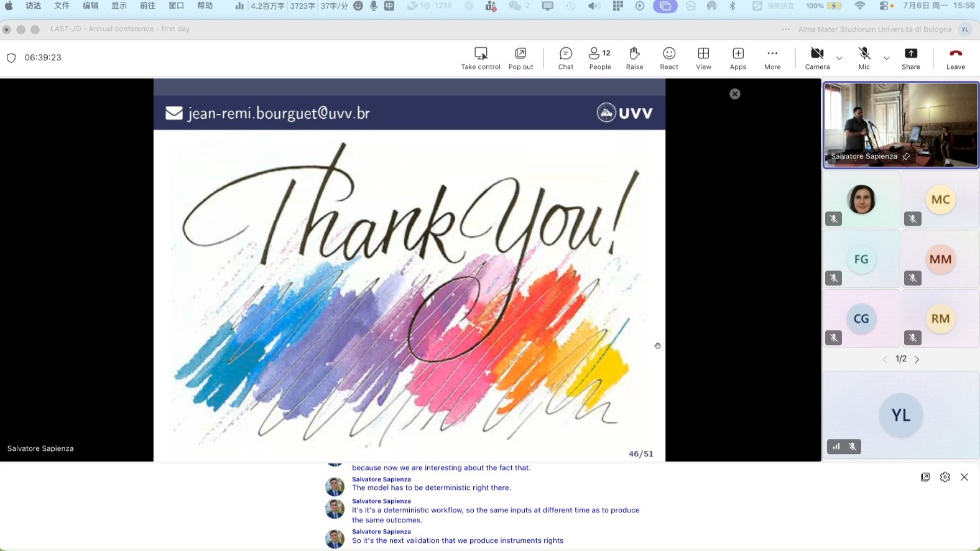Open the captions settings gear
Screen dimensions: 980x551
(945, 477)
